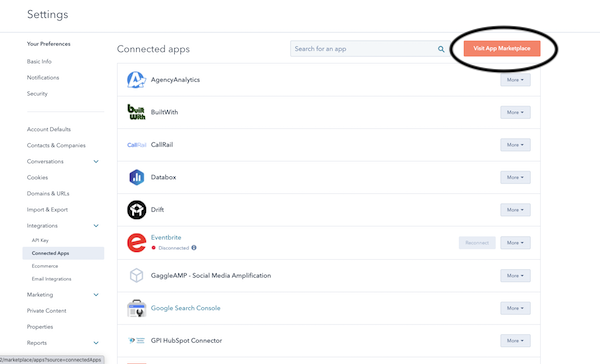Select Ecommerce under Integrations
This screenshot has width=600, height=364.
coord(45,266)
